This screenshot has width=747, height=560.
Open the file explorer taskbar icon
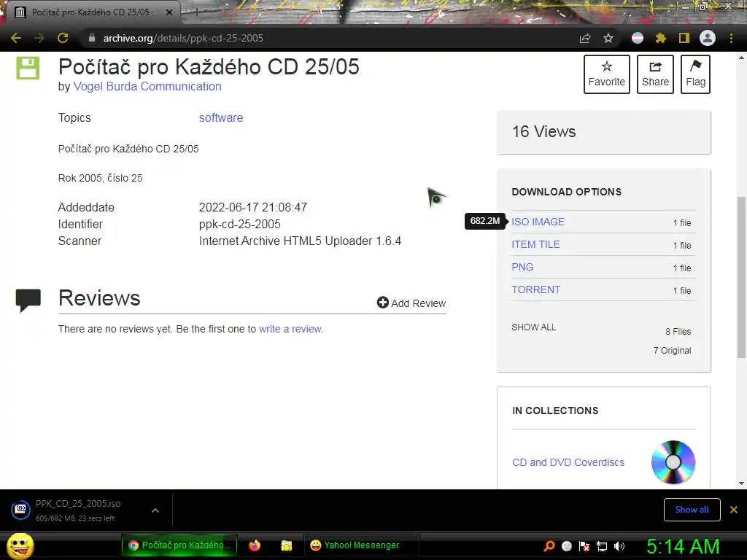[x=286, y=545]
